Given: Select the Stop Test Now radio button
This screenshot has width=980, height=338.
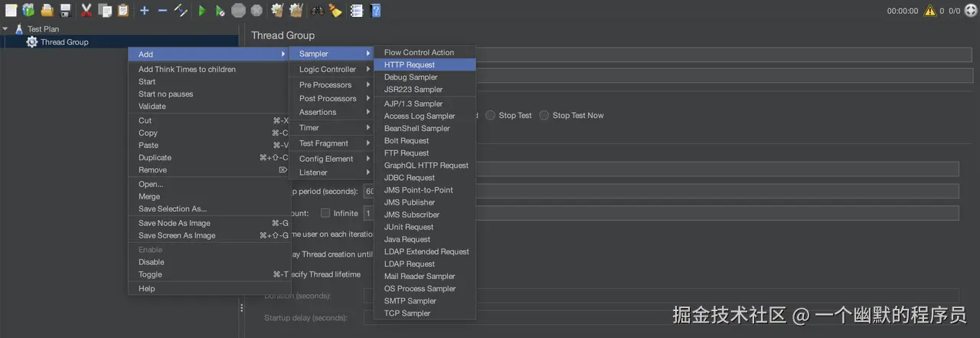Looking at the screenshot, I should [x=544, y=116].
